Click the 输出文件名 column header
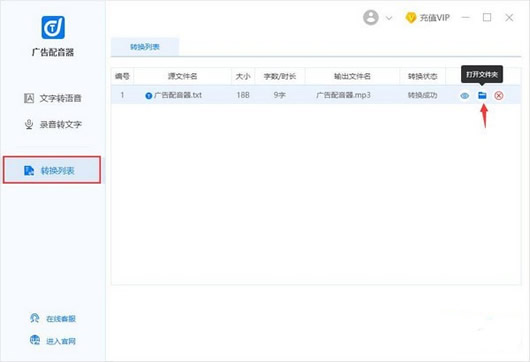This screenshot has width=530, height=362. (352, 76)
